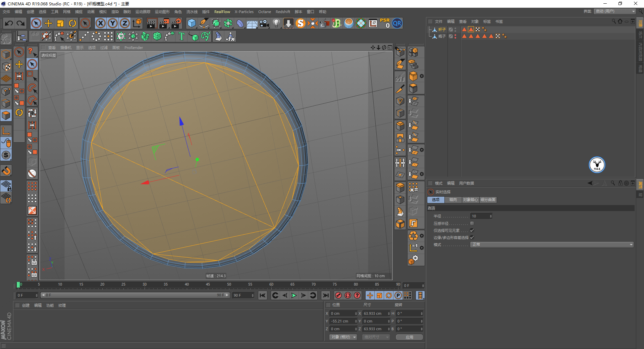
Task: Click the 应用 apply button
Action: pos(409,337)
